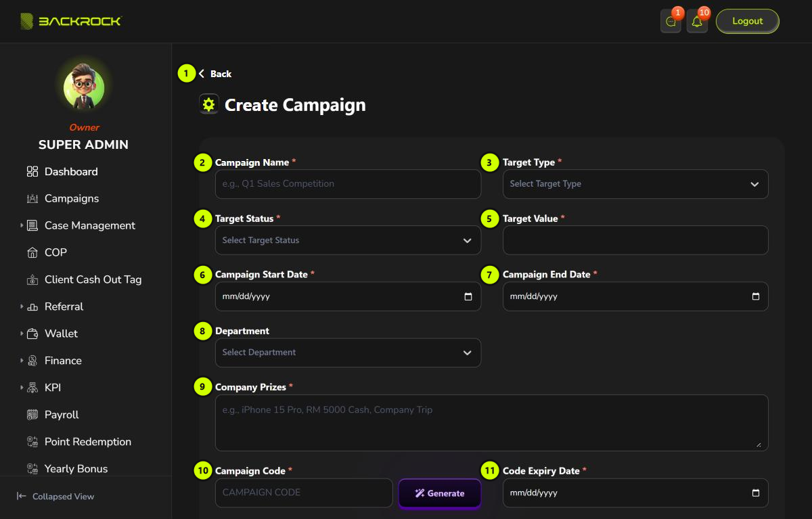This screenshot has width=812, height=519.
Task: Click the Back link
Action: click(x=221, y=74)
